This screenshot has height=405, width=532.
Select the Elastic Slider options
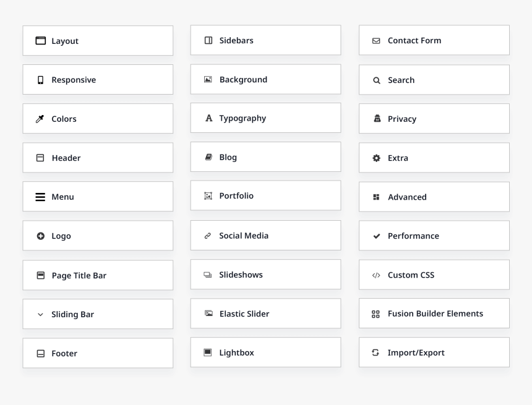[x=265, y=313]
